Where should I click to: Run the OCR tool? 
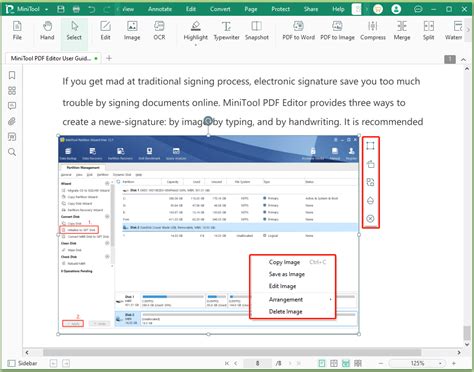159,30
